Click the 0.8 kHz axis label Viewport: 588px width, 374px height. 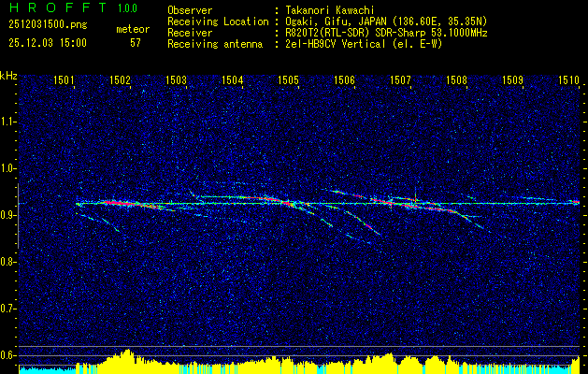[8, 262]
